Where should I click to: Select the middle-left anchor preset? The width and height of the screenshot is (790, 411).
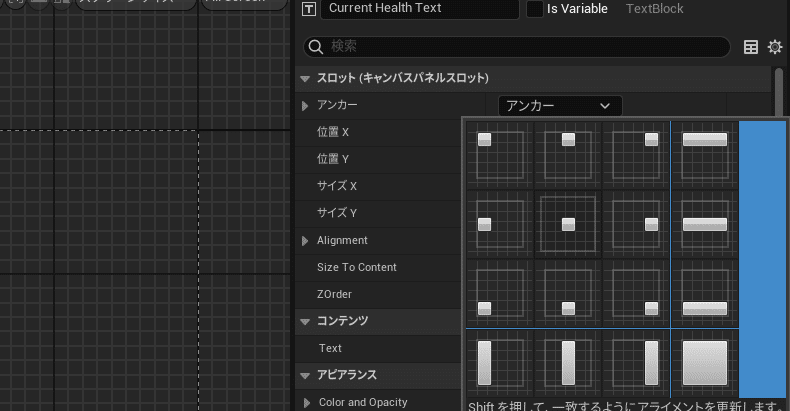[x=500, y=224]
